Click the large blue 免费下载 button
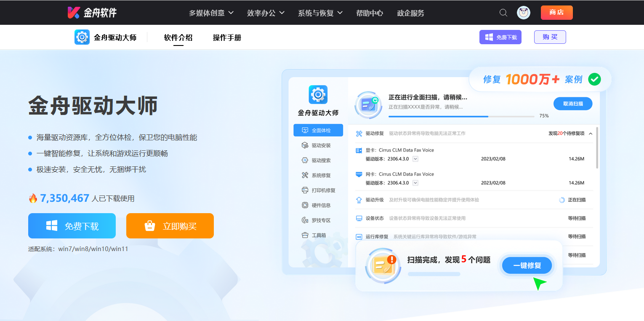The height and width of the screenshot is (321, 644). pos(72,226)
